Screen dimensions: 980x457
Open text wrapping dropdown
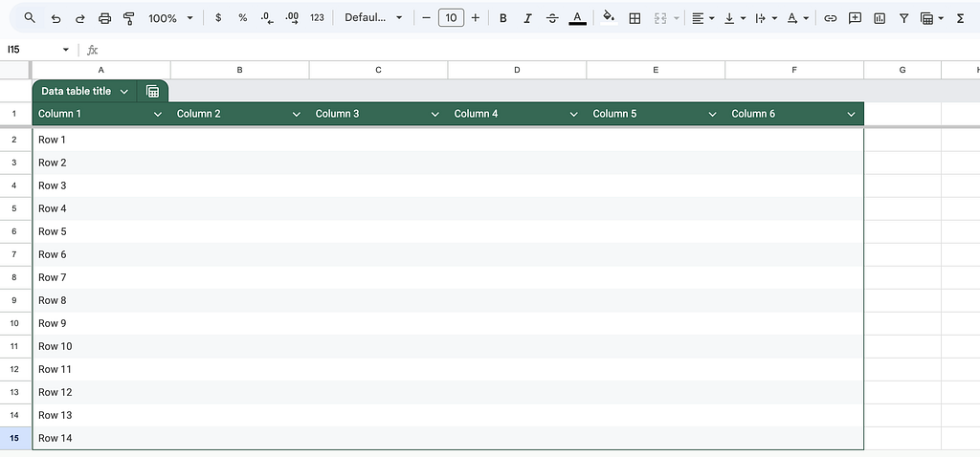click(766, 18)
